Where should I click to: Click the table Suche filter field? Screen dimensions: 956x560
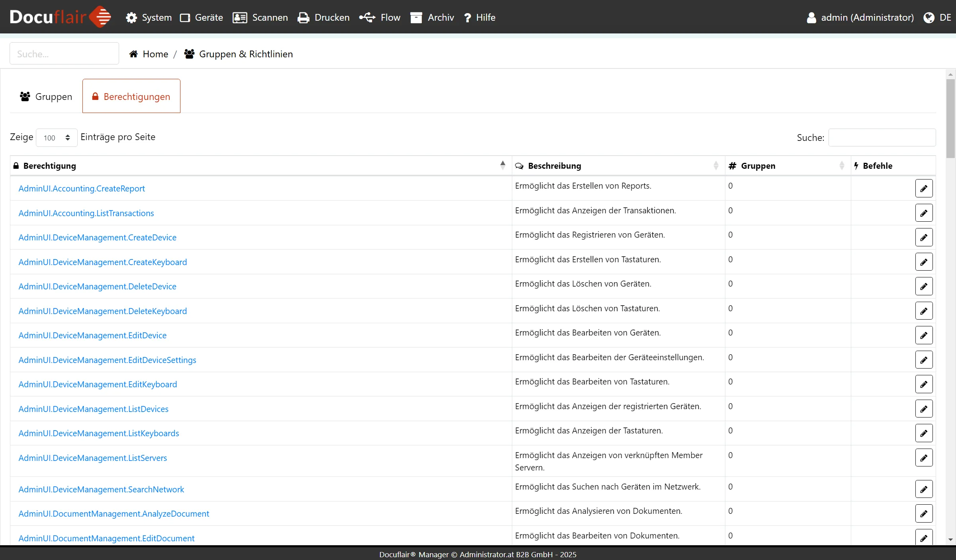(x=882, y=138)
